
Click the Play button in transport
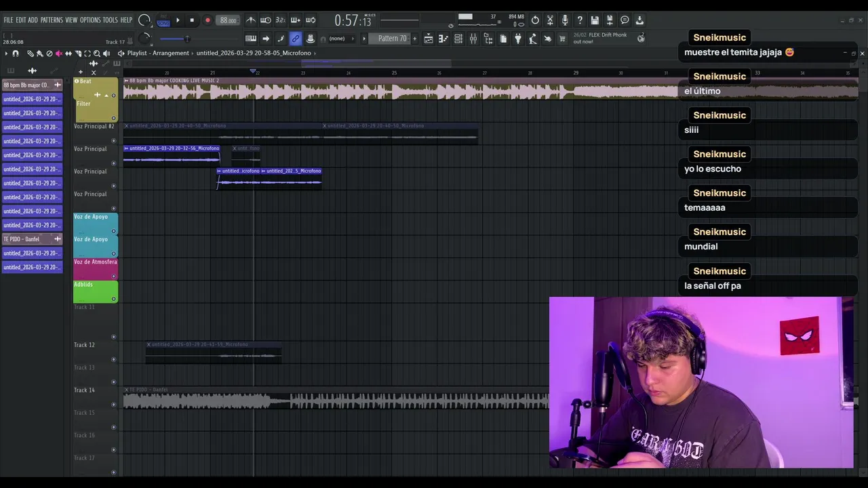178,20
